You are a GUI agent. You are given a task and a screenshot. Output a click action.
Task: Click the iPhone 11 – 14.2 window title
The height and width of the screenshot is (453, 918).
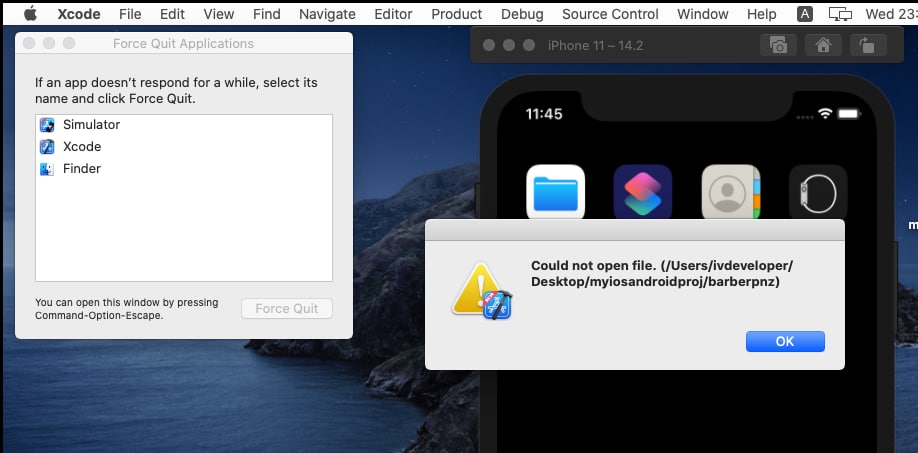pyautogui.click(x=595, y=46)
